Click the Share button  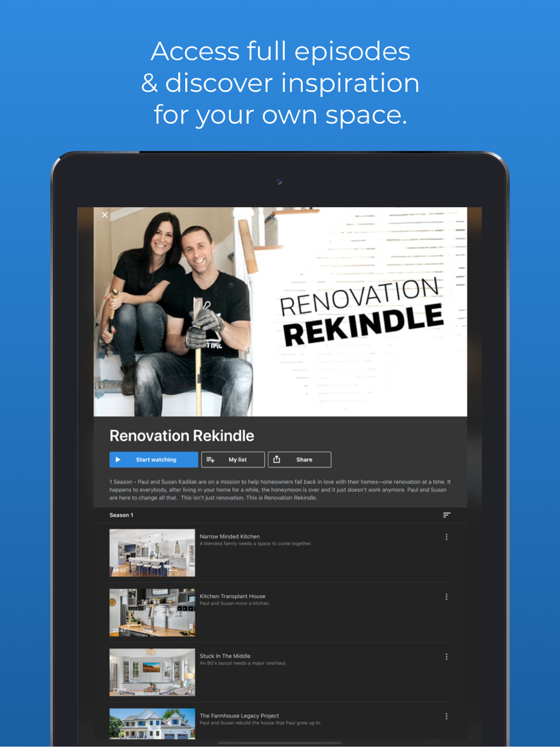point(300,460)
